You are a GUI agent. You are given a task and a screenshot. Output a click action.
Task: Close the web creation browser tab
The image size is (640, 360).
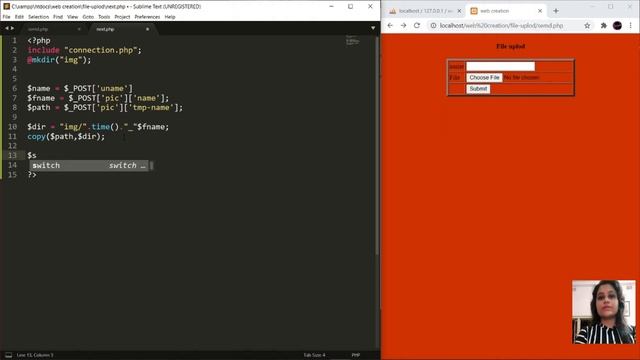pyautogui.click(x=540, y=11)
